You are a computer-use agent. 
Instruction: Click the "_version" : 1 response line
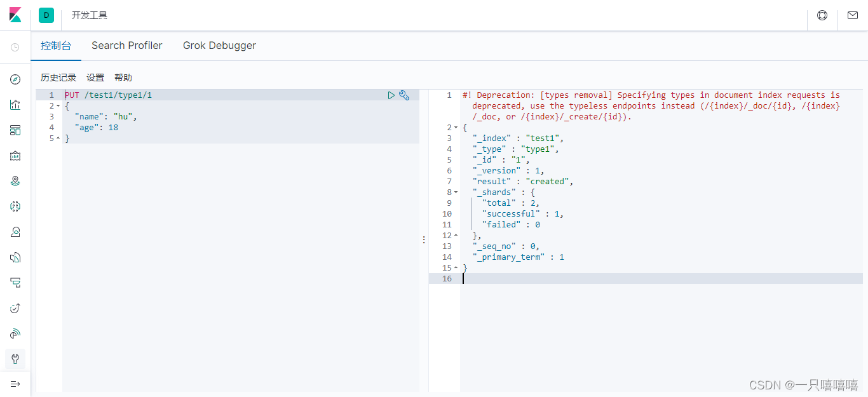tap(508, 171)
